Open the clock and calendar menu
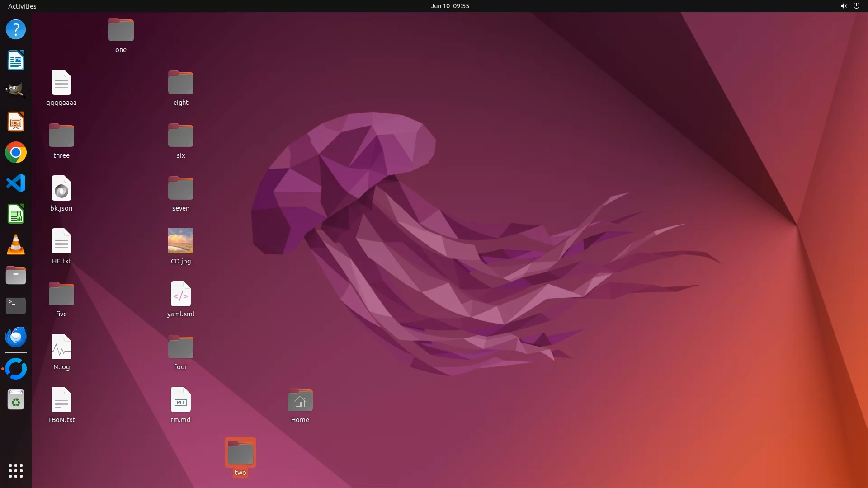Image resolution: width=868 pixels, height=488 pixels. coord(449,6)
